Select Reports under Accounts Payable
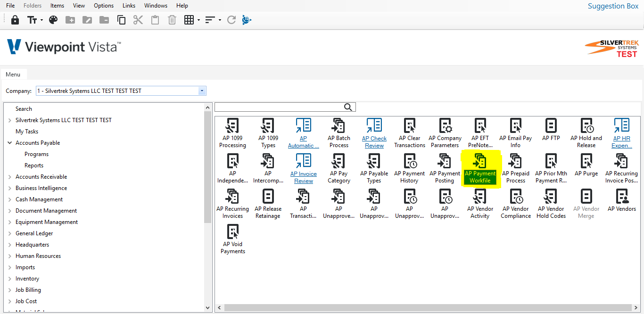Viewport: 644px width, 314px height. [34, 165]
